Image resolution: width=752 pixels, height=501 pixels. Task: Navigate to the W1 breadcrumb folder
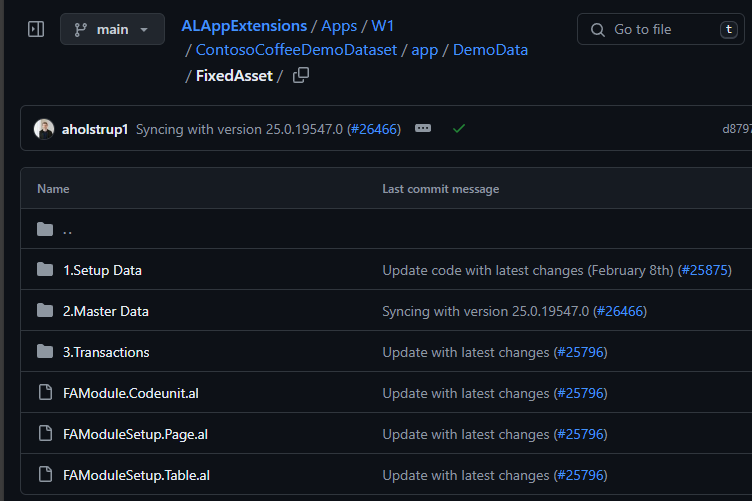383,26
